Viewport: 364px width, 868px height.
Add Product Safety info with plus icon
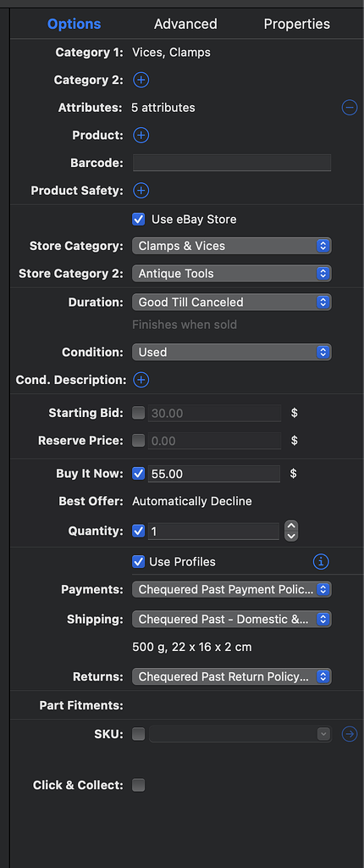click(141, 191)
